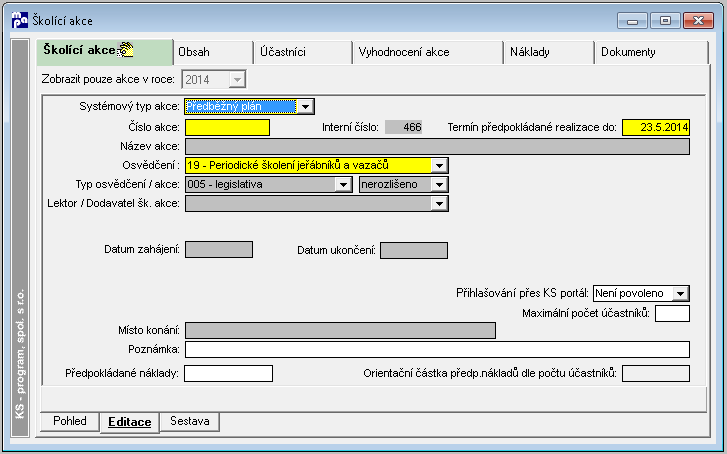
Task: Click the Interní číslo field 466
Action: (403, 127)
